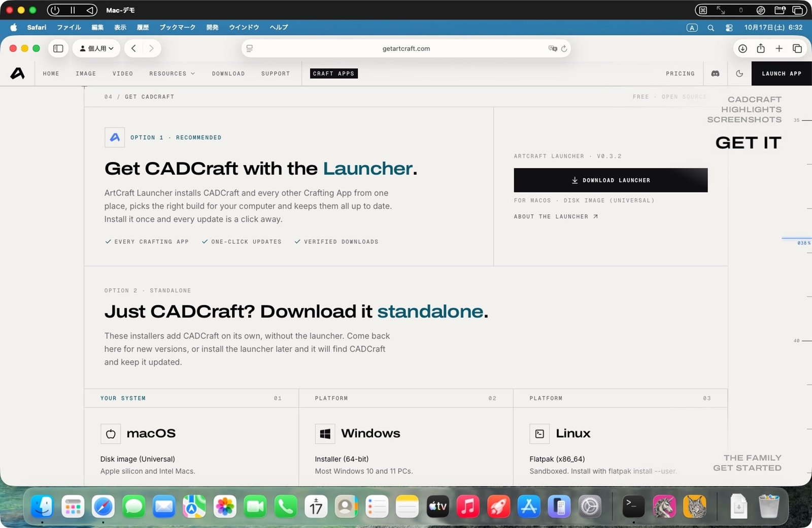The image size is (812, 528).
Task: Open the ブックマーク menu
Action: click(178, 27)
